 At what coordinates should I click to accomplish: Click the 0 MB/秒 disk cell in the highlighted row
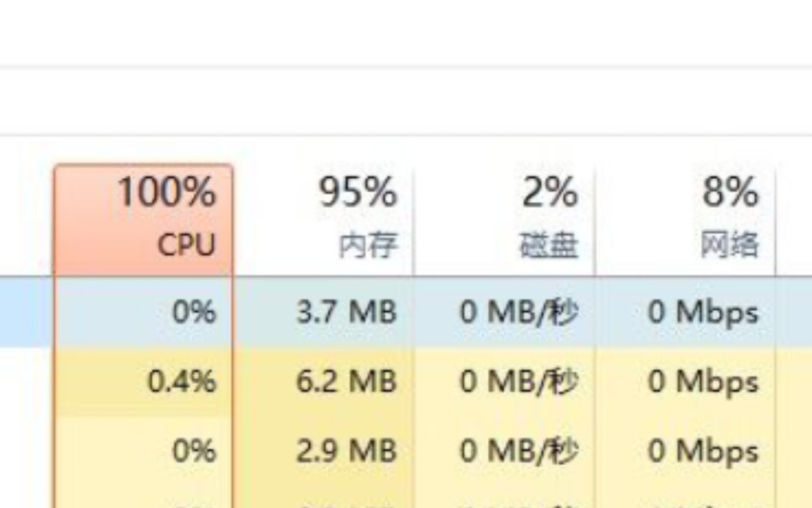coord(518,312)
